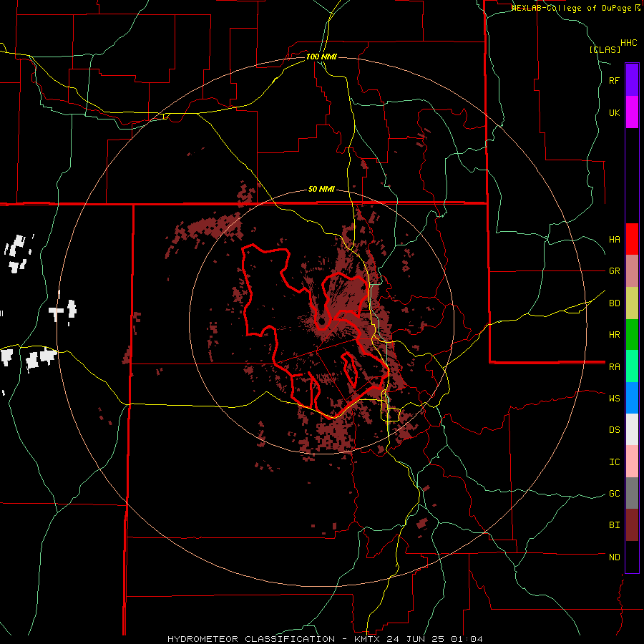Click the UK magenta legend color swatch
This screenshot has width=644, height=644.
coord(632,112)
